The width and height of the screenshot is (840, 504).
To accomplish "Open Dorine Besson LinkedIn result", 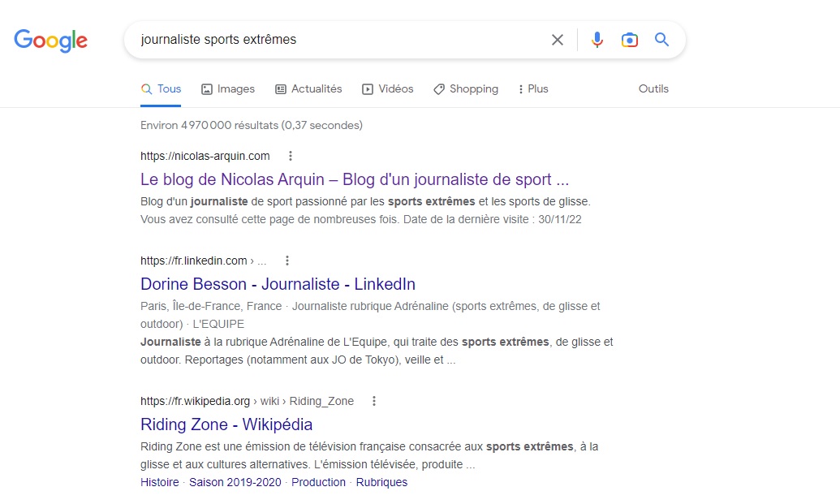I will pyautogui.click(x=278, y=284).
